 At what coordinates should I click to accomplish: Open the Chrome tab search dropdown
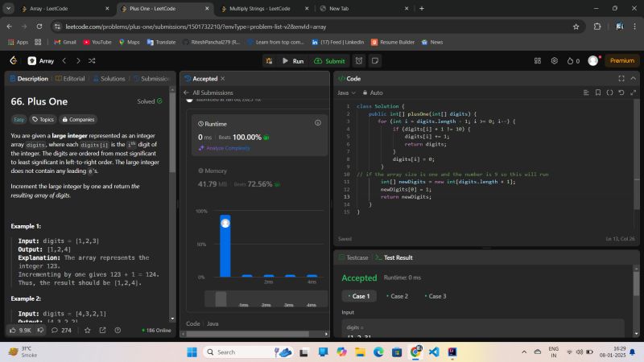[x=8, y=8]
